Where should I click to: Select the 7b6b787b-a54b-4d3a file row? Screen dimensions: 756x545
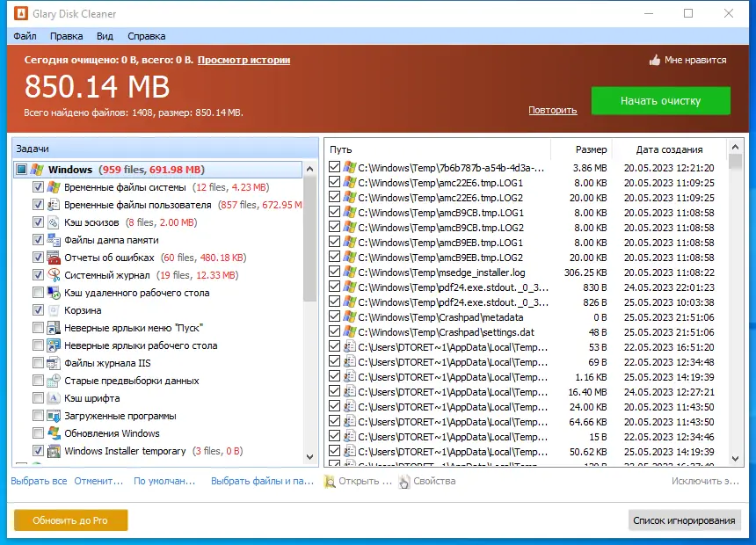(x=525, y=168)
